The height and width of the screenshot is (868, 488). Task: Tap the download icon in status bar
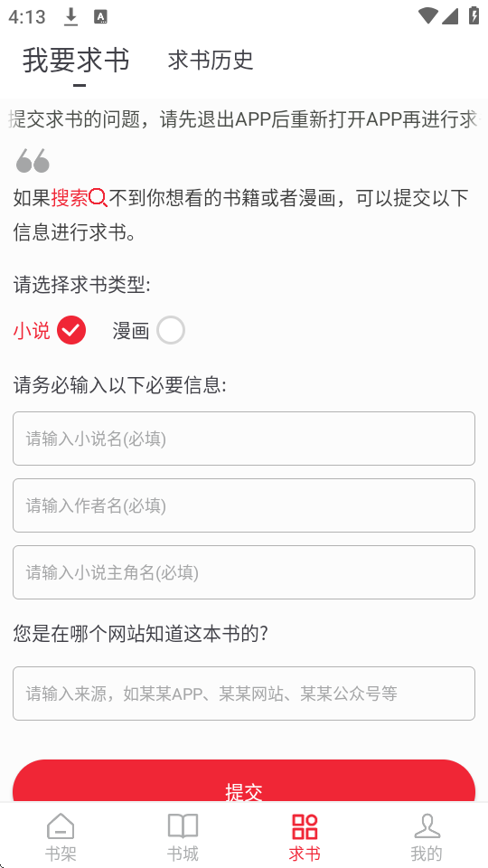click(70, 16)
